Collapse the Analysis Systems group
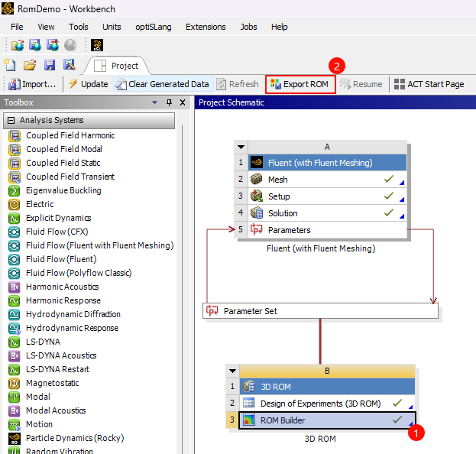The width and height of the screenshot is (476, 454). [11, 121]
